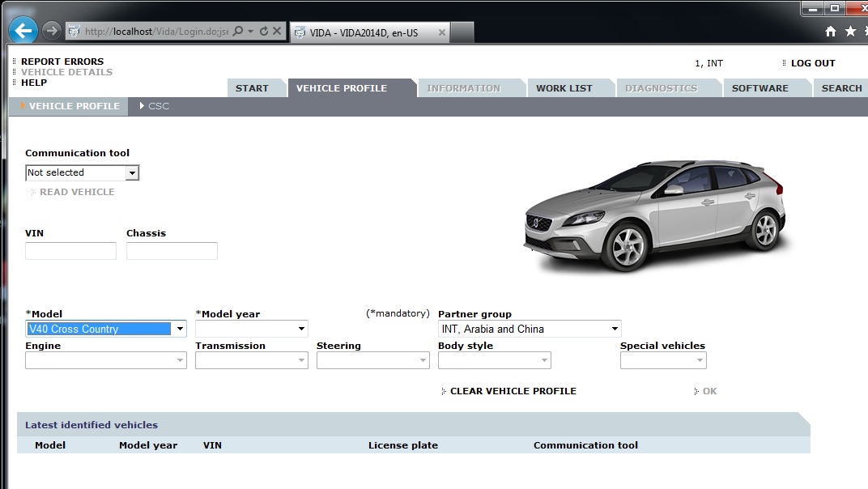Click the localhost address bar
The height and width of the screenshot is (489, 868).
point(156,32)
